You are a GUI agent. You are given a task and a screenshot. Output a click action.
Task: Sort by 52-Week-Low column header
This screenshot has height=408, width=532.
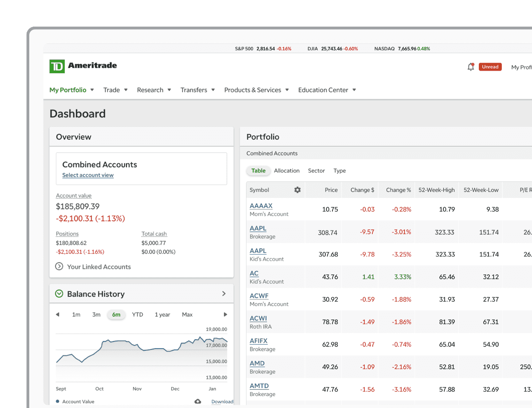point(481,190)
